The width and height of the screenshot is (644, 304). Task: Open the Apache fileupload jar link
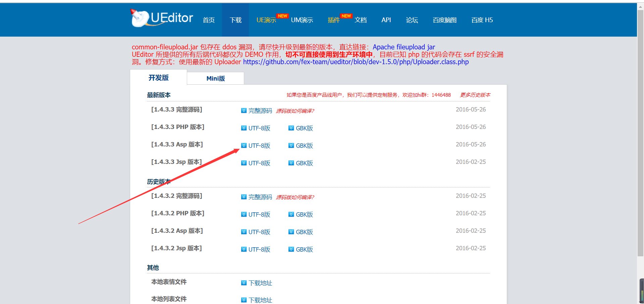pyautogui.click(x=404, y=47)
